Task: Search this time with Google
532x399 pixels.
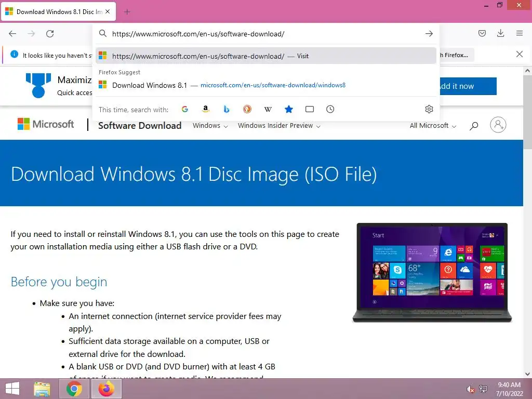Action: [x=185, y=109]
